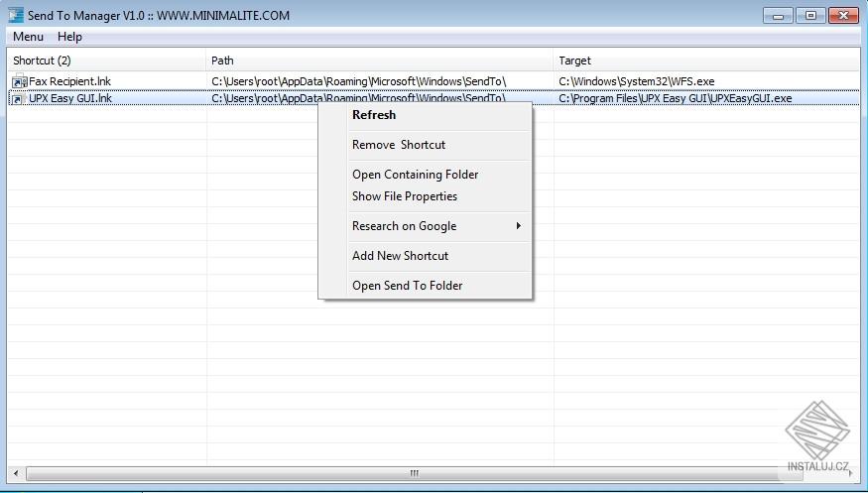Screen dimensions: 868x493
Task: Select the Fax Recipient.lnk row name
Action: point(69,81)
